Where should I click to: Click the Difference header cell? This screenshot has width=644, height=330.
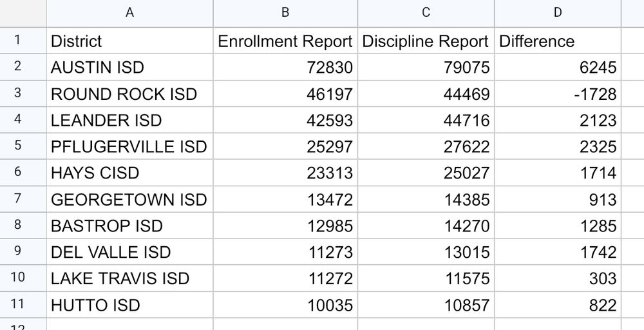[x=558, y=41]
